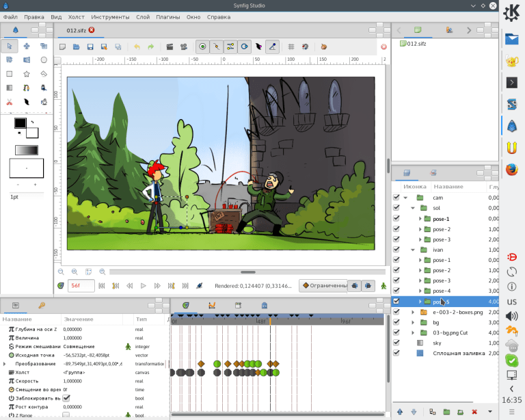The image size is (525, 420).
Task: Toggle visibility checkbox of sky layer
Action: point(396,343)
